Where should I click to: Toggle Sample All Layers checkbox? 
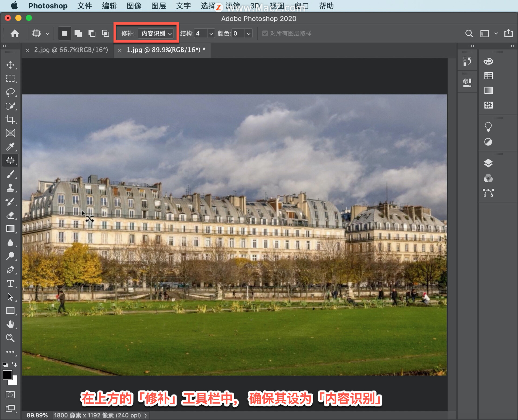pos(265,33)
